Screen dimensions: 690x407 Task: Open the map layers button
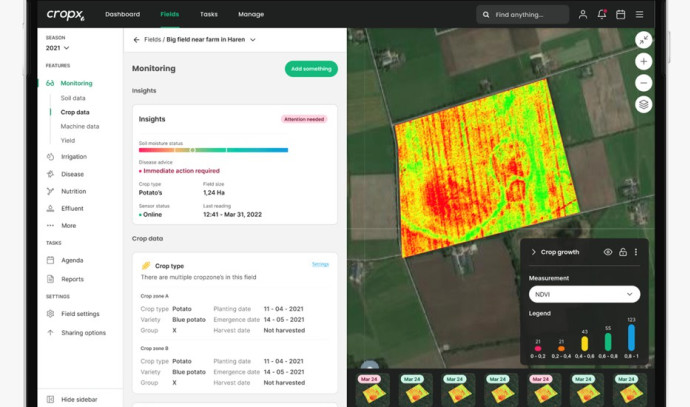coord(643,104)
